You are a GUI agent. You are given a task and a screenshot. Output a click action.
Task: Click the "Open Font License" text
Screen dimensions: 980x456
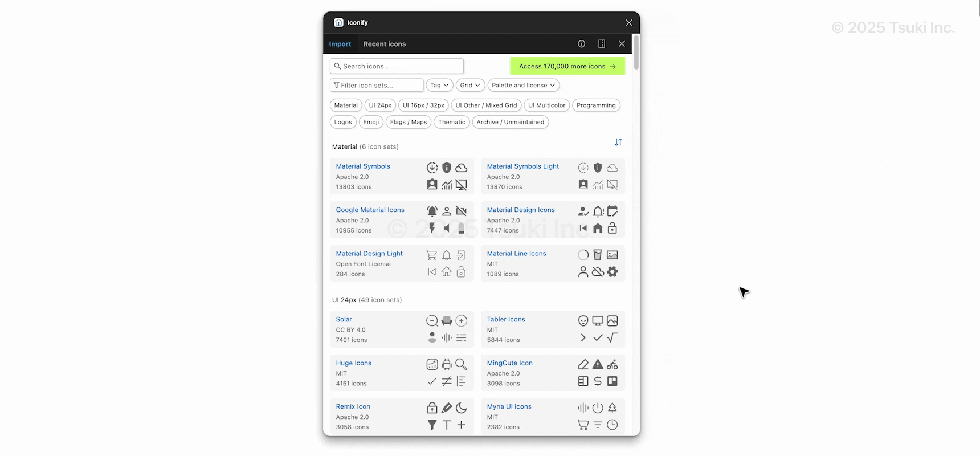point(363,264)
